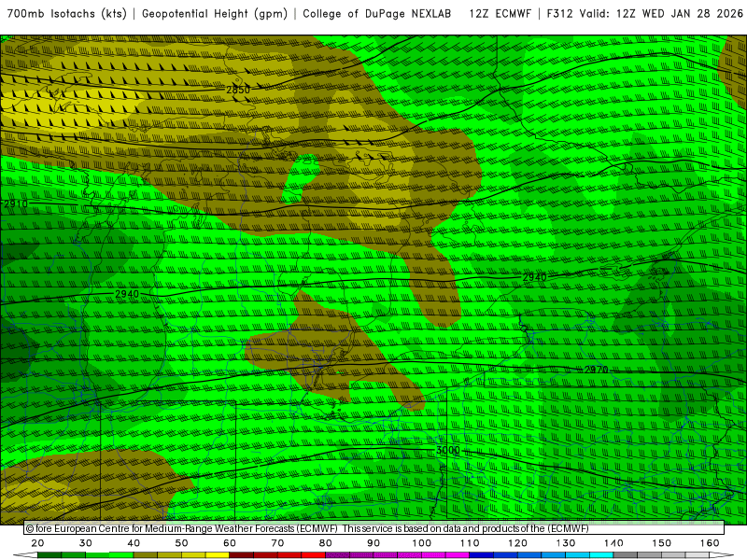Click the 130 value on the color scale
Image resolution: width=747 pixels, height=560 pixels.
pyautogui.click(x=566, y=543)
